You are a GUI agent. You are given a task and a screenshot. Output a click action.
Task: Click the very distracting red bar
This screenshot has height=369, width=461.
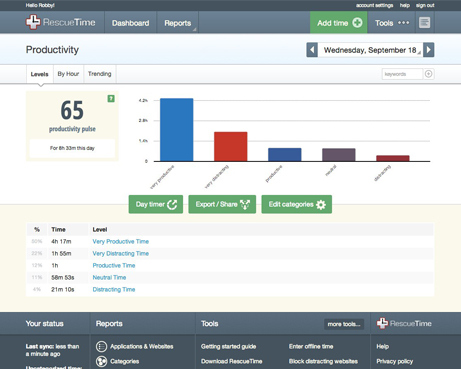coord(231,147)
